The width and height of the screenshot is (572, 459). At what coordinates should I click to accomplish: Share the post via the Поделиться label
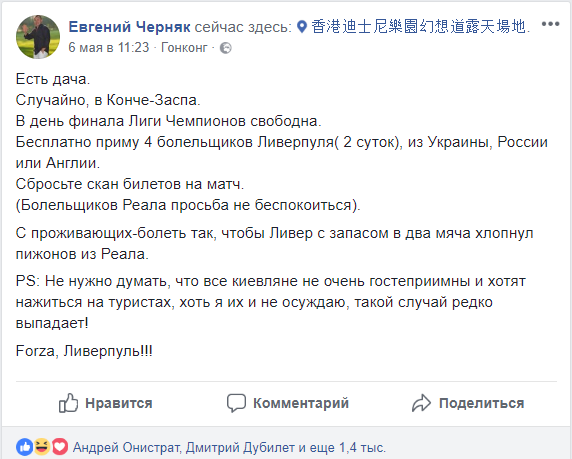(482, 403)
